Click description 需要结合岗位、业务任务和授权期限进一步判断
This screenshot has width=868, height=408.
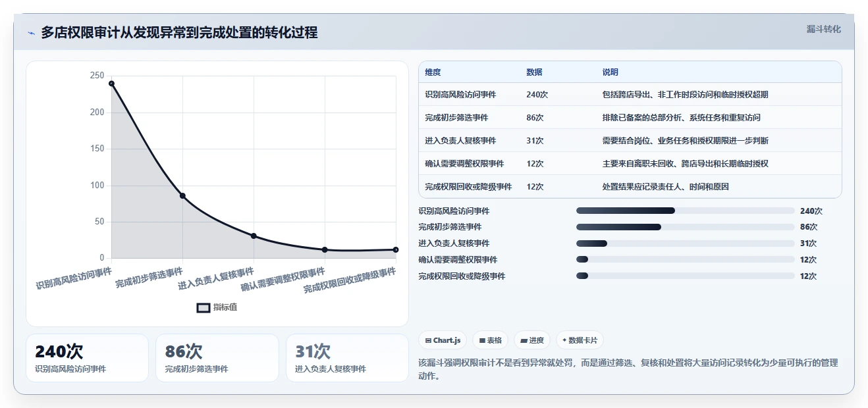pyautogui.click(x=686, y=141)
